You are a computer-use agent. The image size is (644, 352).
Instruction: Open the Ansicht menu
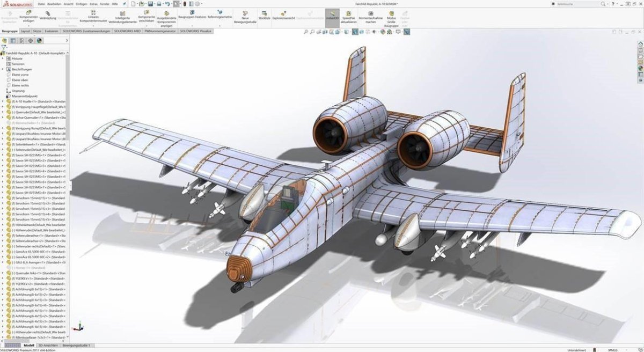point(68,4)
